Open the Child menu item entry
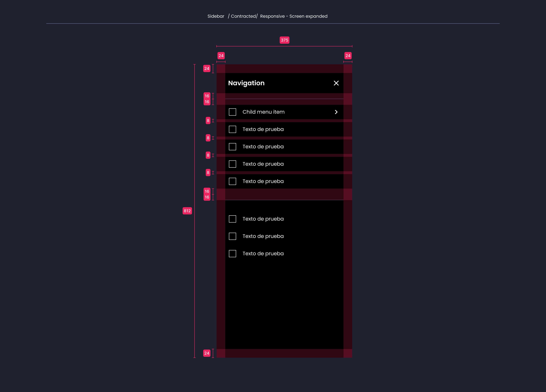Viewport: 546px width, 392px height. [x=284, y=112]
